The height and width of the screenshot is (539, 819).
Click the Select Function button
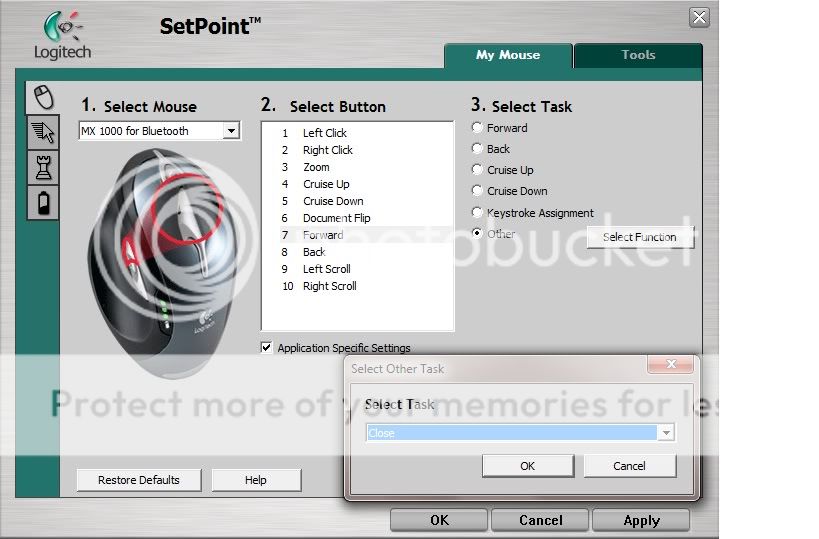point(640,237)
